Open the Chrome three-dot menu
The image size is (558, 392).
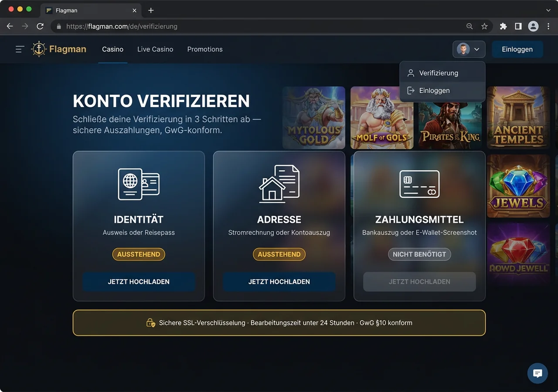point(548,26)
